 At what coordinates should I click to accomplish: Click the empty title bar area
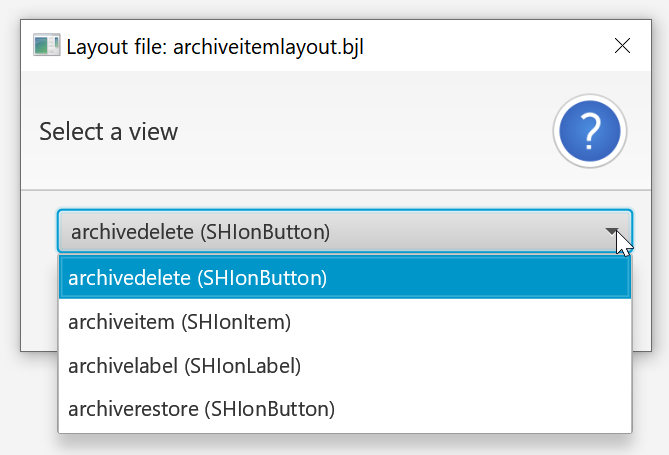pyautogui.click(x=480, y=46)
